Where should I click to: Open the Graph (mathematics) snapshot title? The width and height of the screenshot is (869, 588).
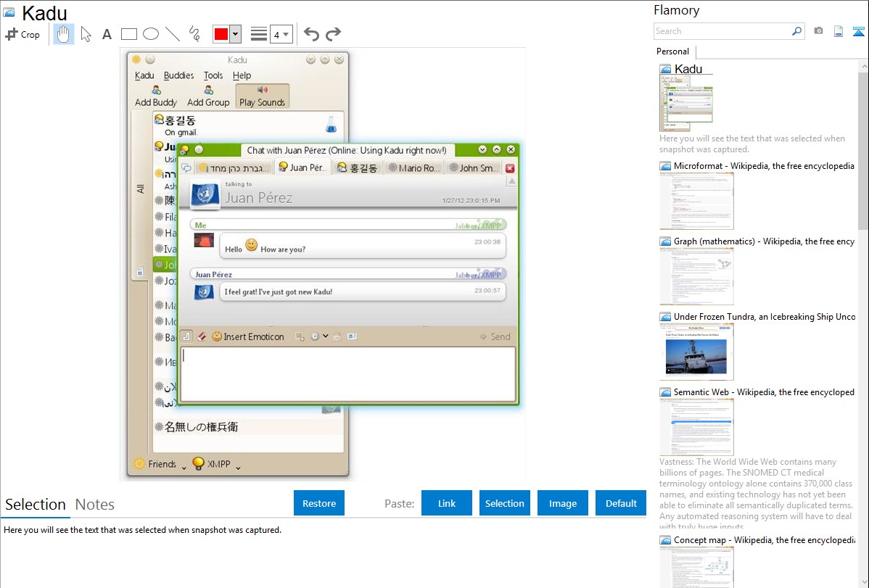(764, 241)
